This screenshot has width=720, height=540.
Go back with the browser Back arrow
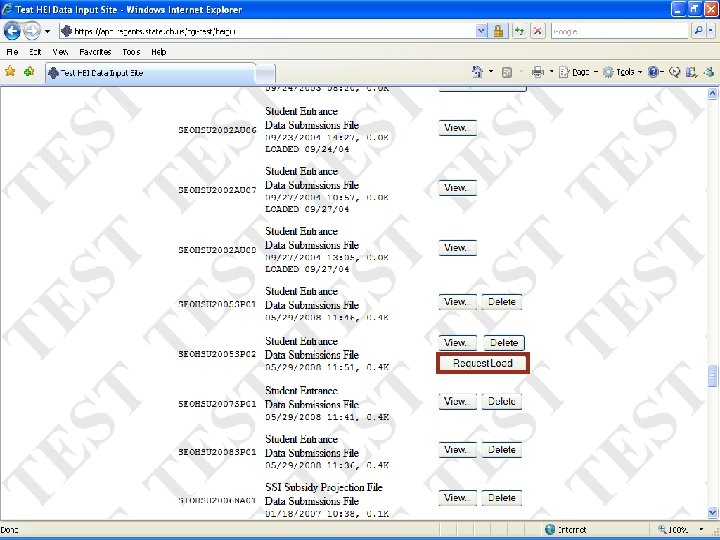point(12,31)
